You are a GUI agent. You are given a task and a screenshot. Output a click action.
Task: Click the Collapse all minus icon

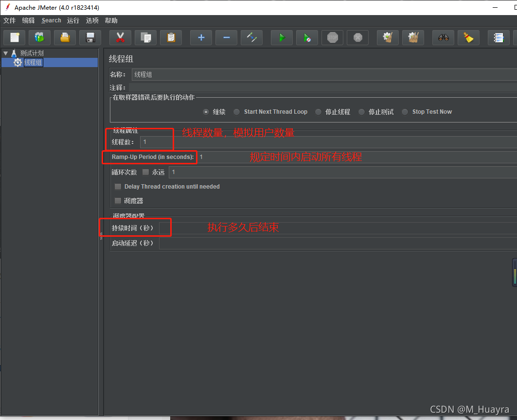tap(227, 37)
